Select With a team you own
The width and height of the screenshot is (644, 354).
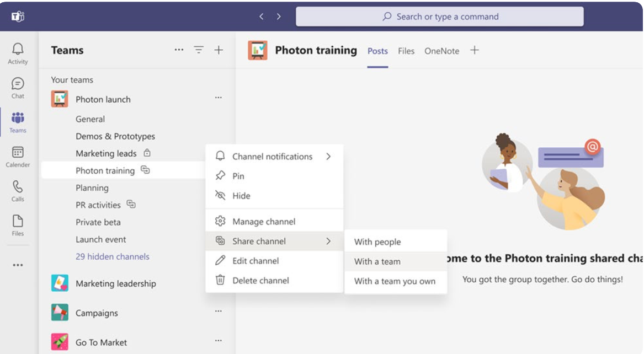tap(396, 281)
